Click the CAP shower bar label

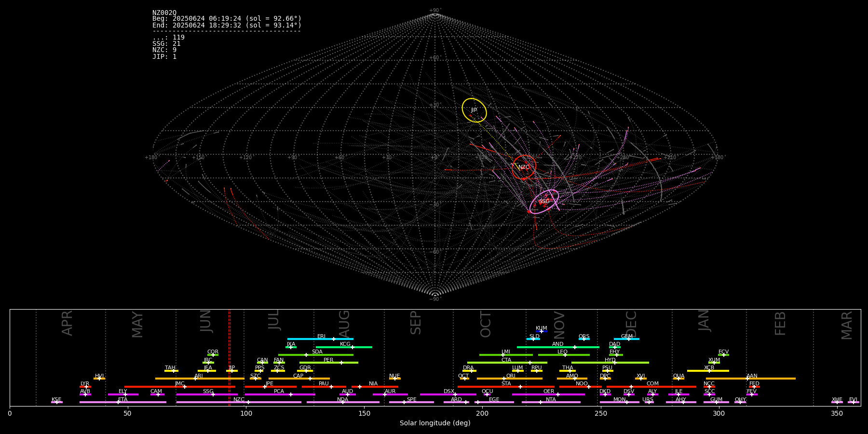tap(298, 376)
